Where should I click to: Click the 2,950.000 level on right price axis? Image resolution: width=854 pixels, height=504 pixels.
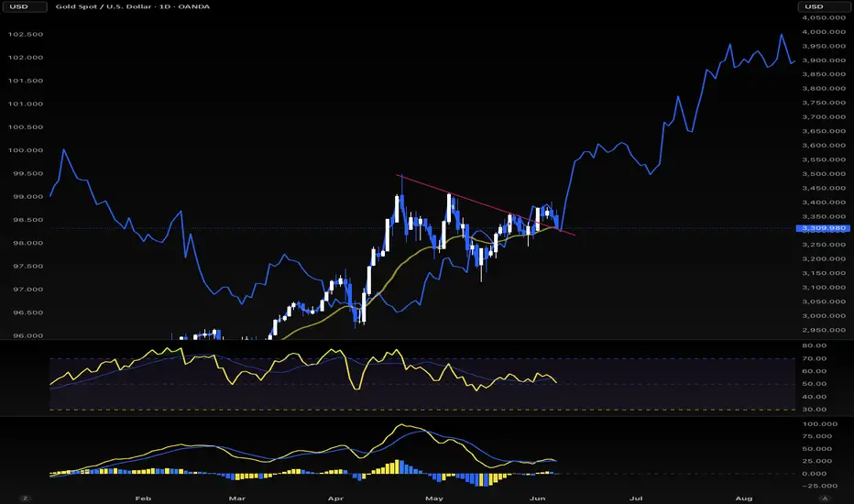824,330
